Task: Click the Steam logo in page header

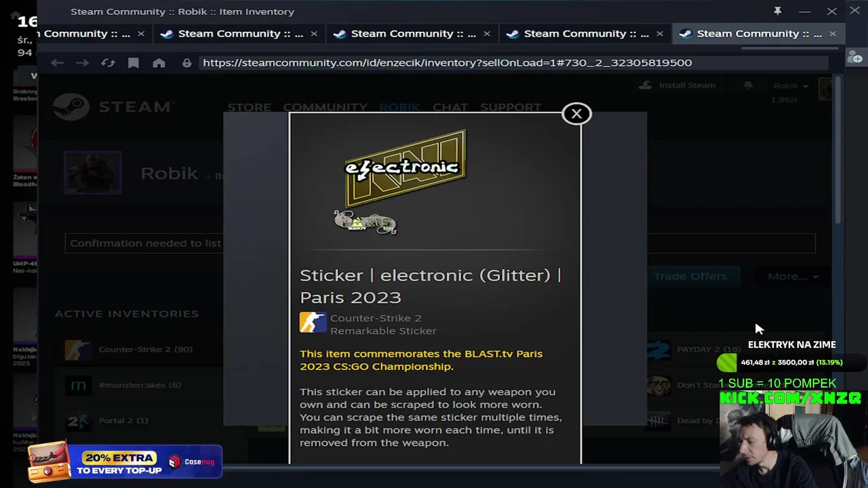Action: click(x=113, y=107)
